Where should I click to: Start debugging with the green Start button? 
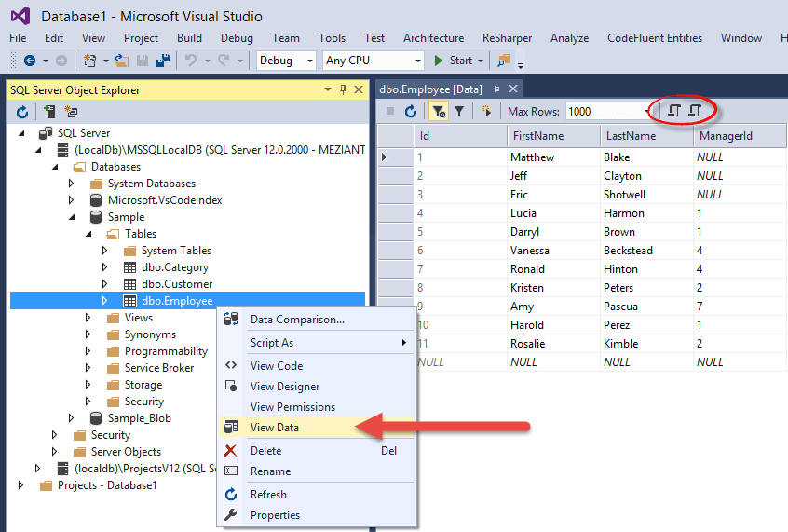pos(454,61)
